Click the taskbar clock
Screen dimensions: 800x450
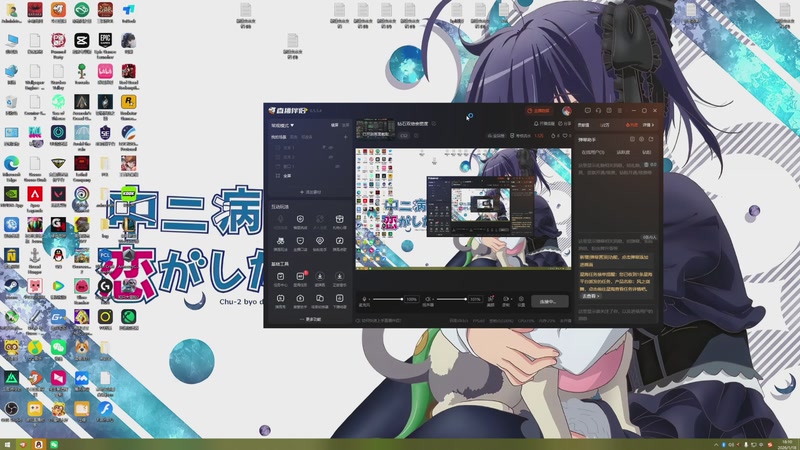(x=787, y=445)
